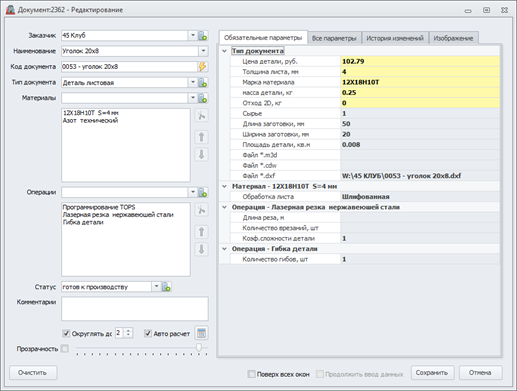This screenshot has width=517, height=391.
Task: Click the Сохранить button
Action: (432, 373)
